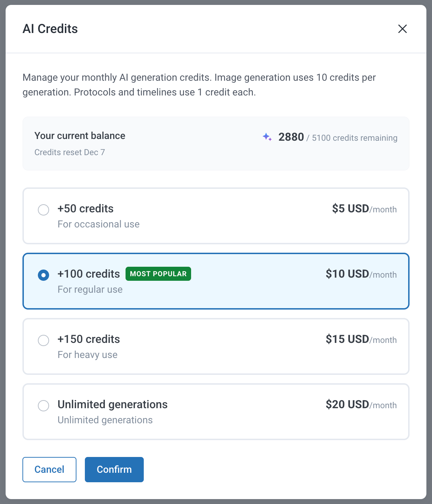Pick the Unlimited generations radio button
Image resolution: width=432 pixels, height=504 pixels.
point(43,406)
